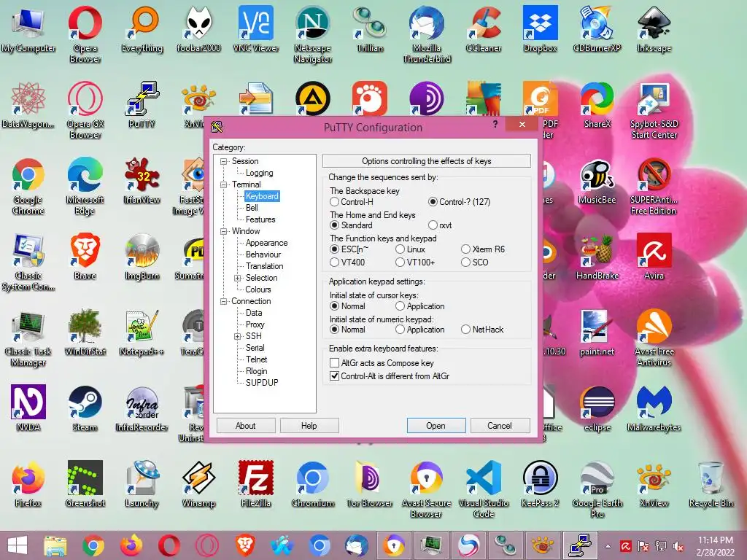Open the foobar2000 desktop icon
747x560 pixels.
[x=198, y=29]
